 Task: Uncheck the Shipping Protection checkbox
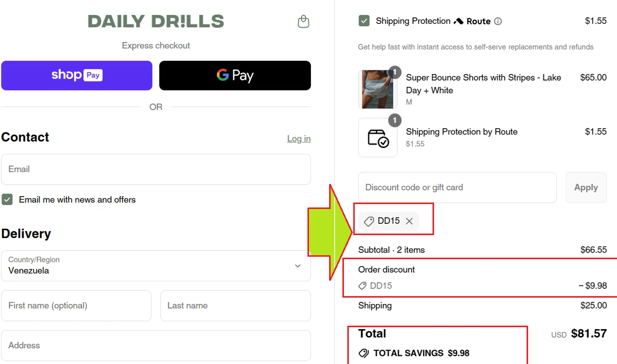[x=364, y=21]
